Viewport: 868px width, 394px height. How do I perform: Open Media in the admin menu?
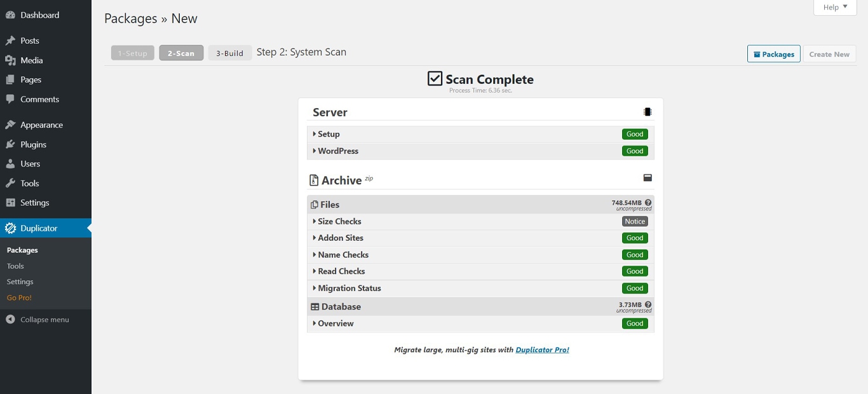point(46,60)
